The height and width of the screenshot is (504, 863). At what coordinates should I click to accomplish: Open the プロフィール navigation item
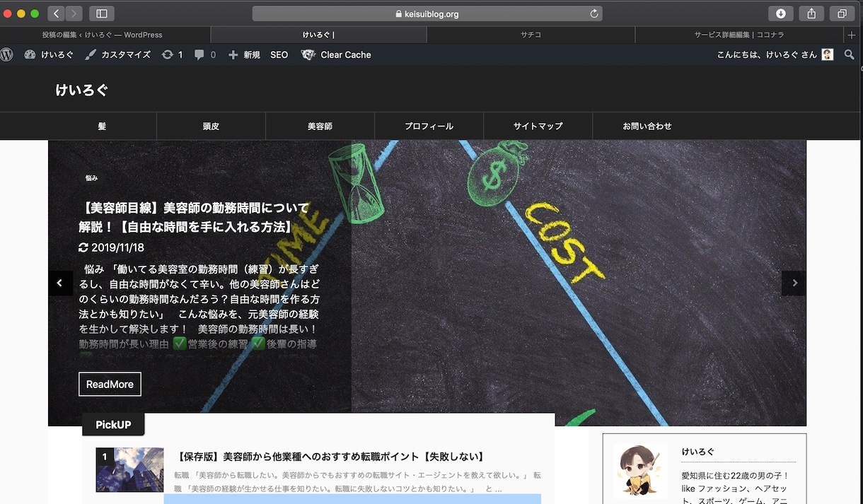[429, 126]
